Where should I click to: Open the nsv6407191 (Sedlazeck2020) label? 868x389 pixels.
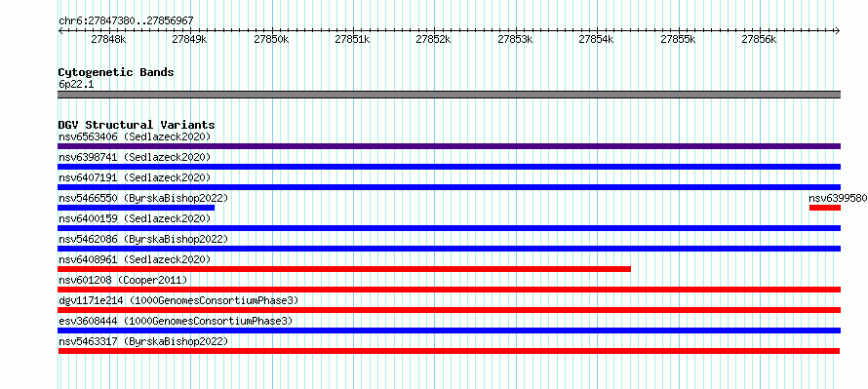(135, 177)
